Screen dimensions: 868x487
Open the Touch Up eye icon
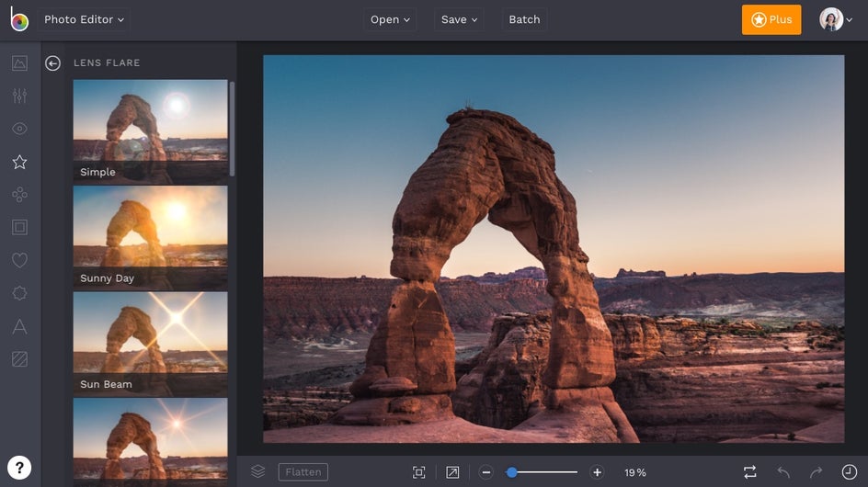click(19, 129)
